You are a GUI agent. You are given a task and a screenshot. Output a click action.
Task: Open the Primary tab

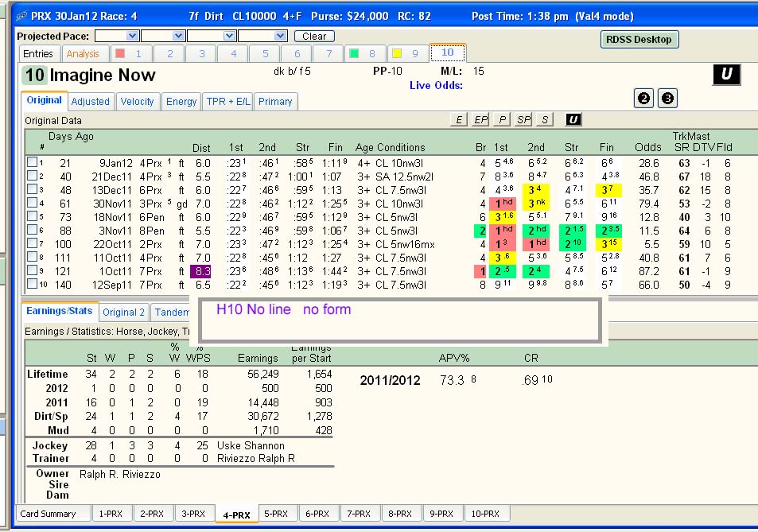275,102
